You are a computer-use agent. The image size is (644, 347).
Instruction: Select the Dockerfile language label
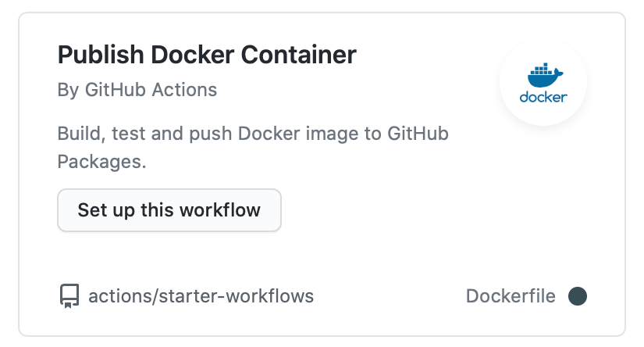(511, 296)
